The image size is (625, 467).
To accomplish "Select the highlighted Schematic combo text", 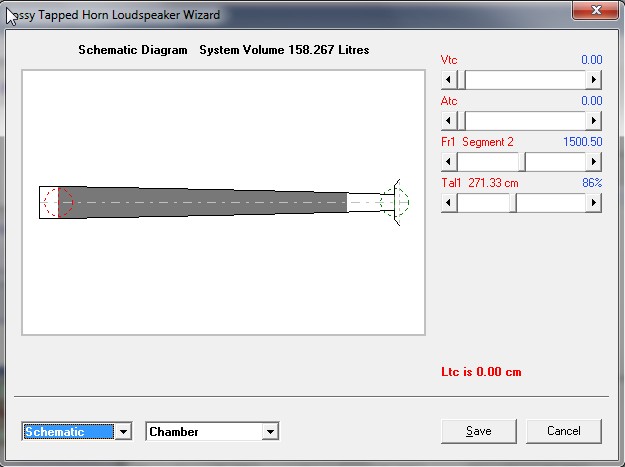I will 69,432.
